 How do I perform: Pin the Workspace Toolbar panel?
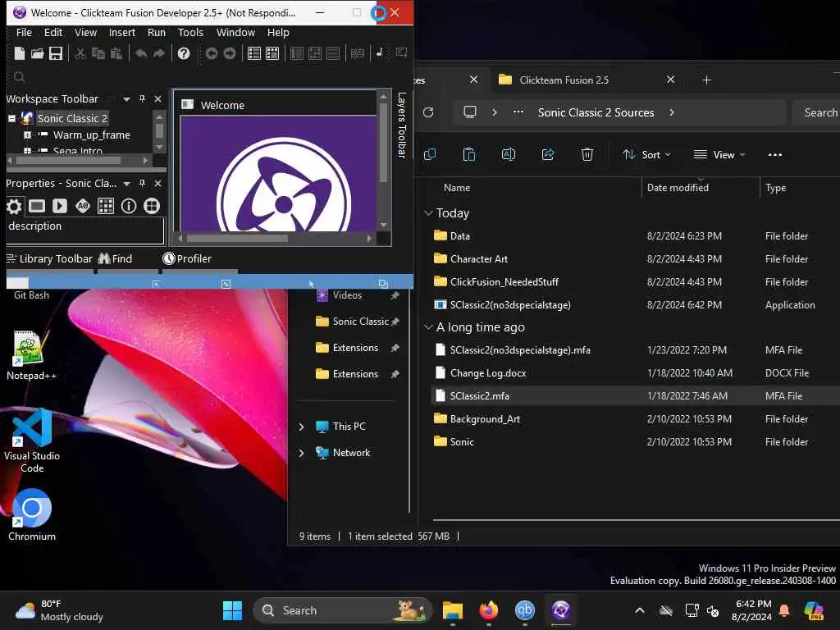[x=142, y=98]
